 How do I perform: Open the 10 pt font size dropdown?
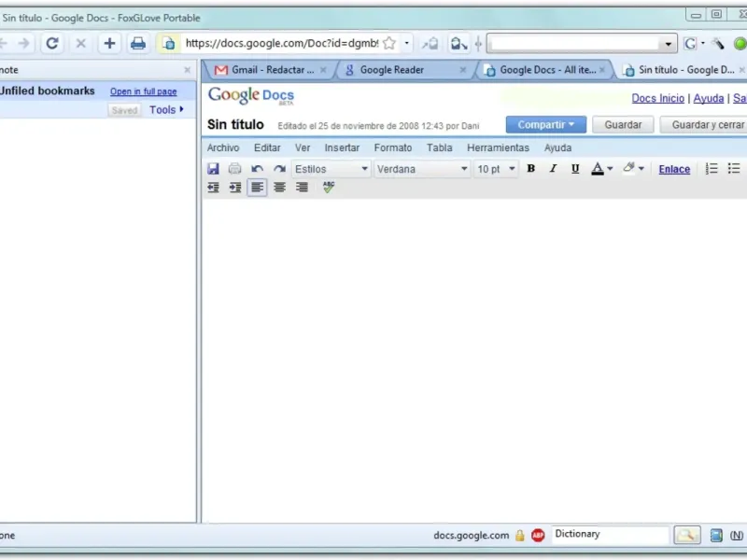point(496,169)
